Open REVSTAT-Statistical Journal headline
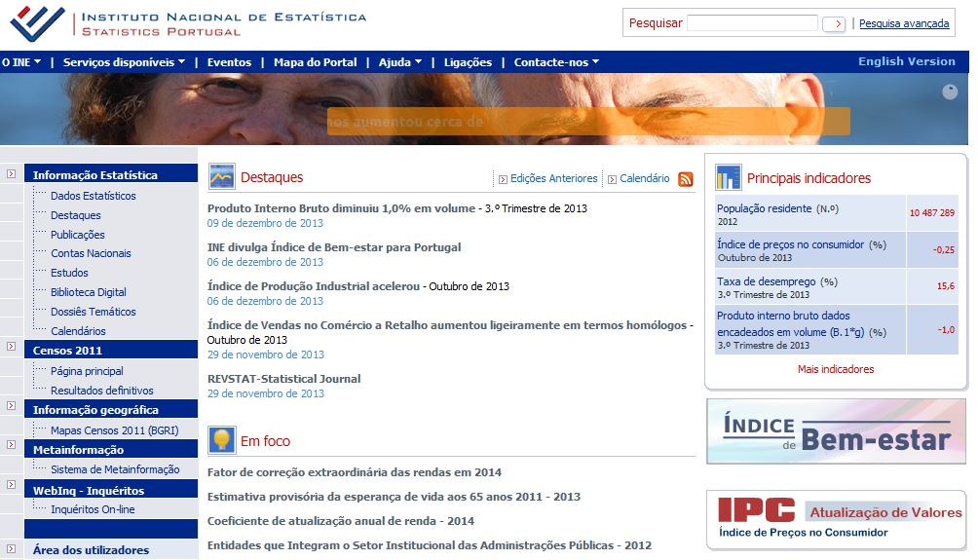The image size is (978, 560). coord(283,379)
